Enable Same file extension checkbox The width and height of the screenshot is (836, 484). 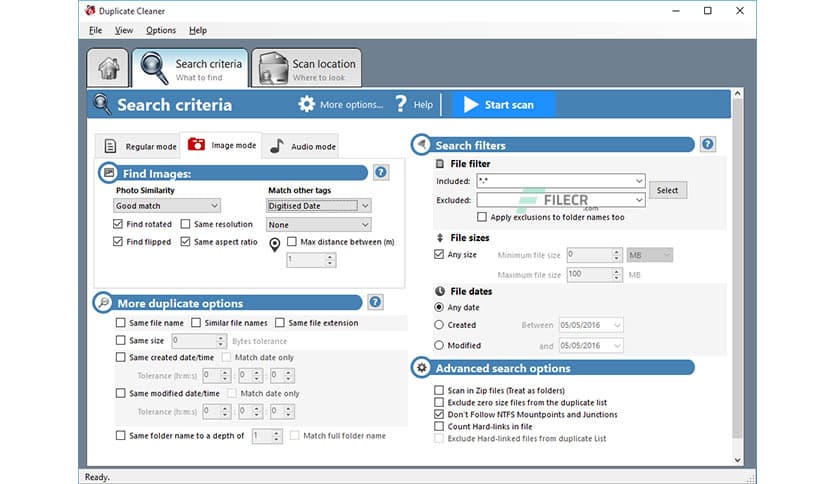[x=279, y=322]
